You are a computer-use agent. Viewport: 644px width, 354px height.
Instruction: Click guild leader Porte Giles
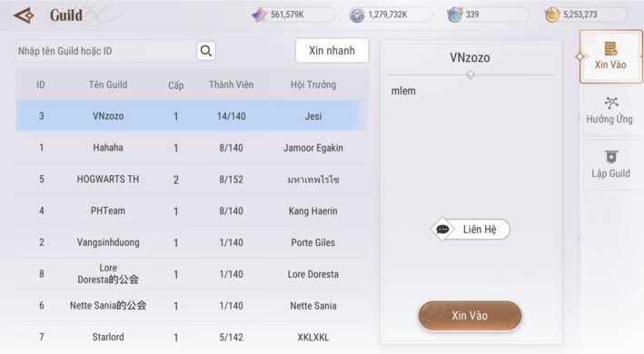click(313, 242)
